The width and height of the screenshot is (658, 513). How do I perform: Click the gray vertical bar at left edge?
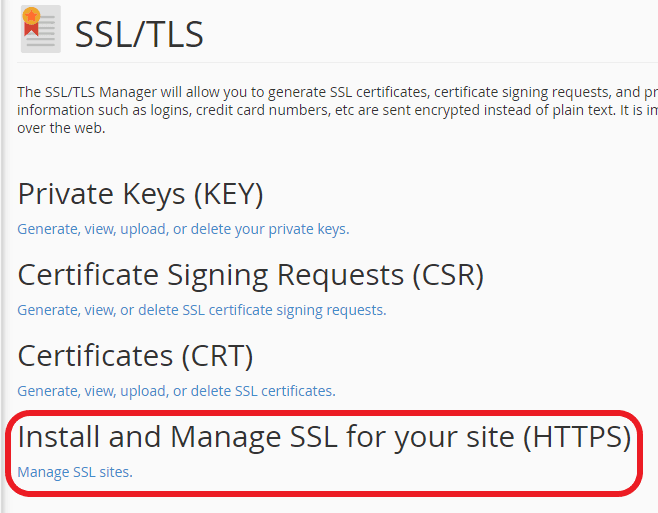(3, 256)
